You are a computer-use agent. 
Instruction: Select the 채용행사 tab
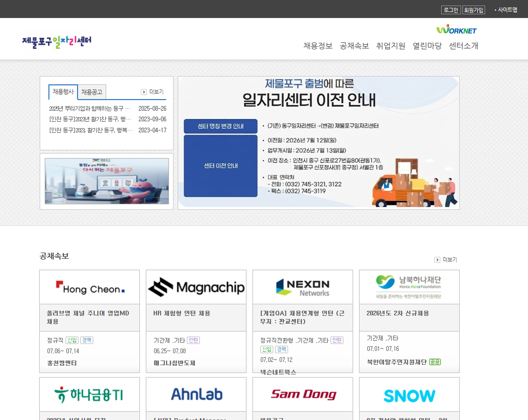click(x=63, y=92)
